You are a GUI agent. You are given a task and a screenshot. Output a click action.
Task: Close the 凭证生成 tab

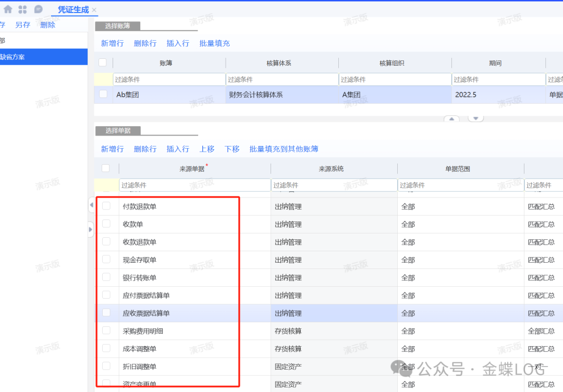tap(94, 10)
